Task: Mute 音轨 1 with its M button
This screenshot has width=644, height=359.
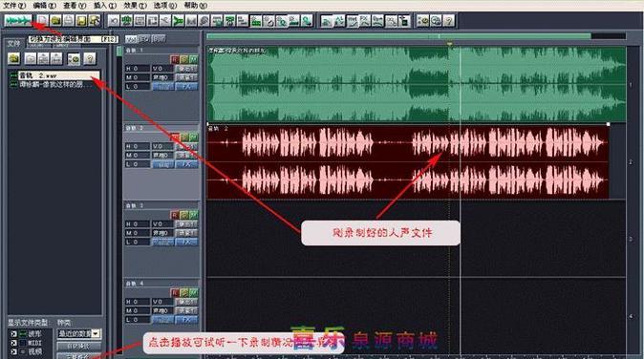Action: click(x=194, y=59)
